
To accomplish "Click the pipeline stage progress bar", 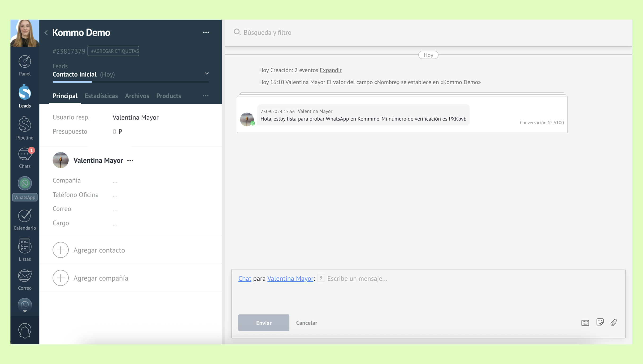I will point(130,82).
